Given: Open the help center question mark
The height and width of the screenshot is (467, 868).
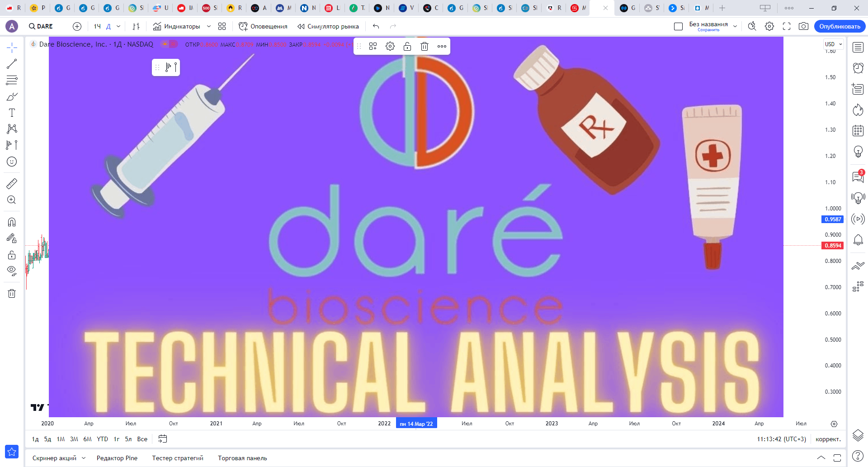Looking at the screenshot, I should pos(858,456).
